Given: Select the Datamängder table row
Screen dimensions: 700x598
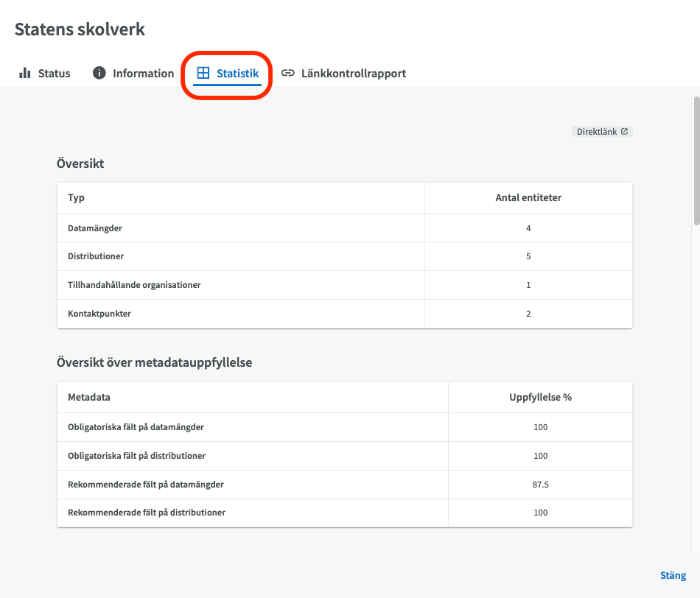Looking at the screenshot, I should [345, 228].
